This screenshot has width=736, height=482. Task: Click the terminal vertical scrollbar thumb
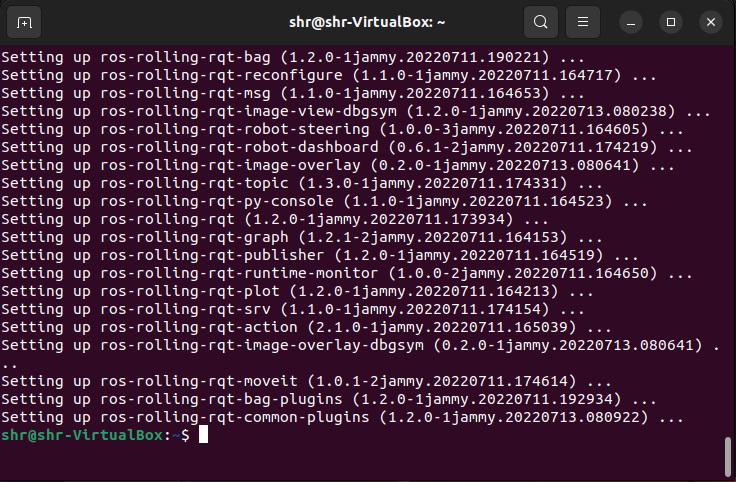pyautogui.click(x=728, y=456)
